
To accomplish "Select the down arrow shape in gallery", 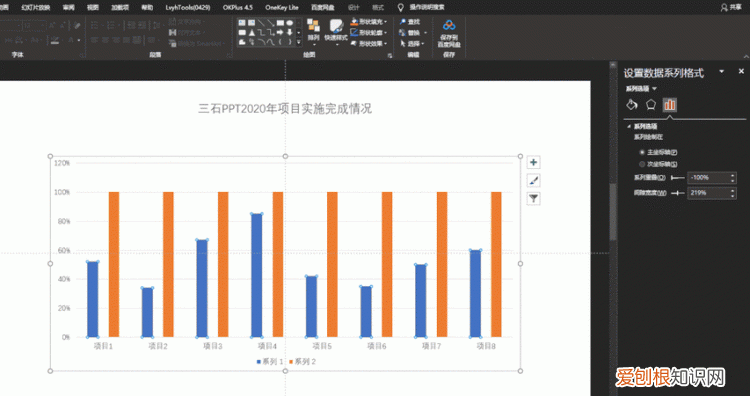I will pos(290,33).
